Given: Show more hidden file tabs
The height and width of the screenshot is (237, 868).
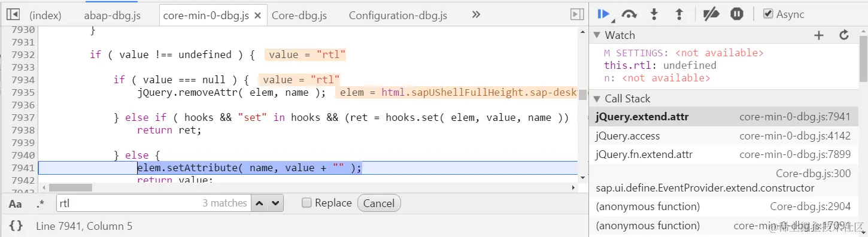Looking at the screenshot, I should pos(476,14).
